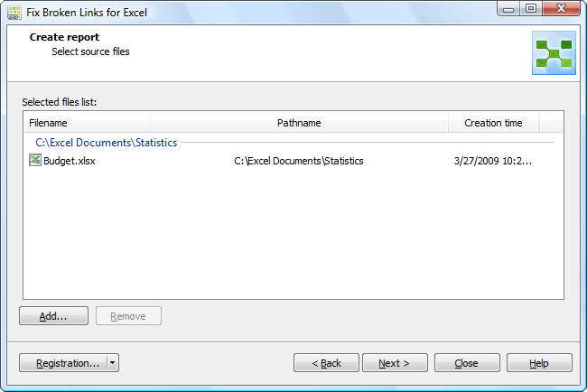Viewport: 587px width, 392px height.
Task: Click the Close button at bottom
Action: pyautogui.click(x=467, y=363)
